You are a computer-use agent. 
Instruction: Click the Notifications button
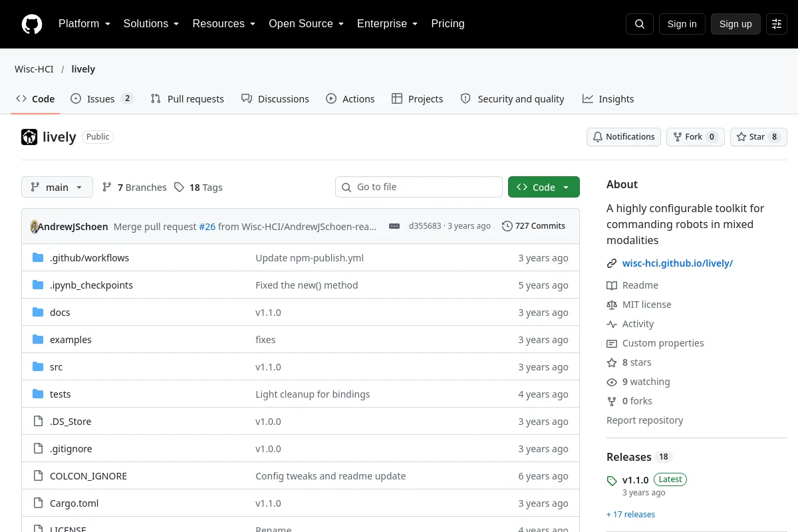coord(624,137)
